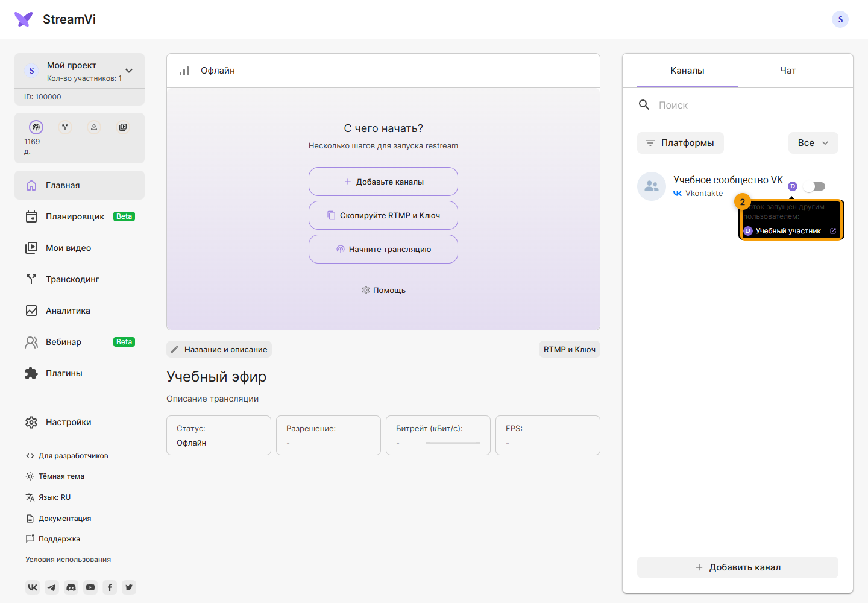Screen dimensions: 868x603
Task: Click Скопируйте RTMP и Ключ button
Action: click(x=383, y=215)
